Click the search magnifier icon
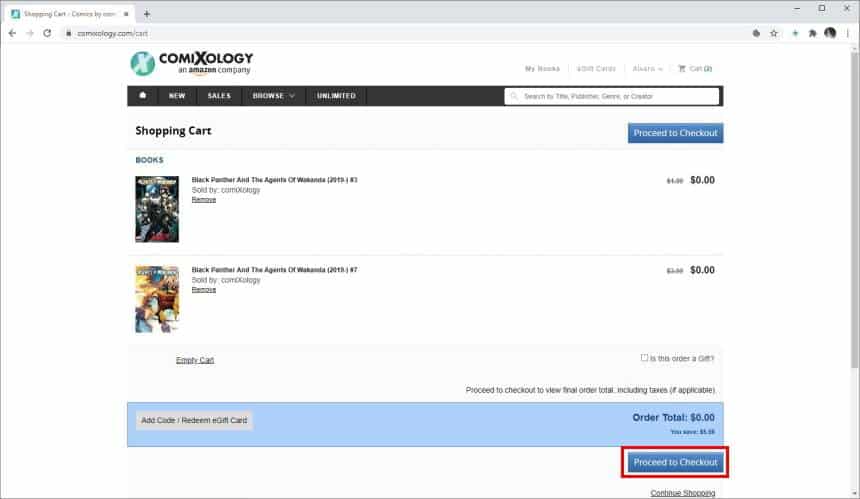Image resolution: width=860 pixels, height=499 pixels. point(514,96)
